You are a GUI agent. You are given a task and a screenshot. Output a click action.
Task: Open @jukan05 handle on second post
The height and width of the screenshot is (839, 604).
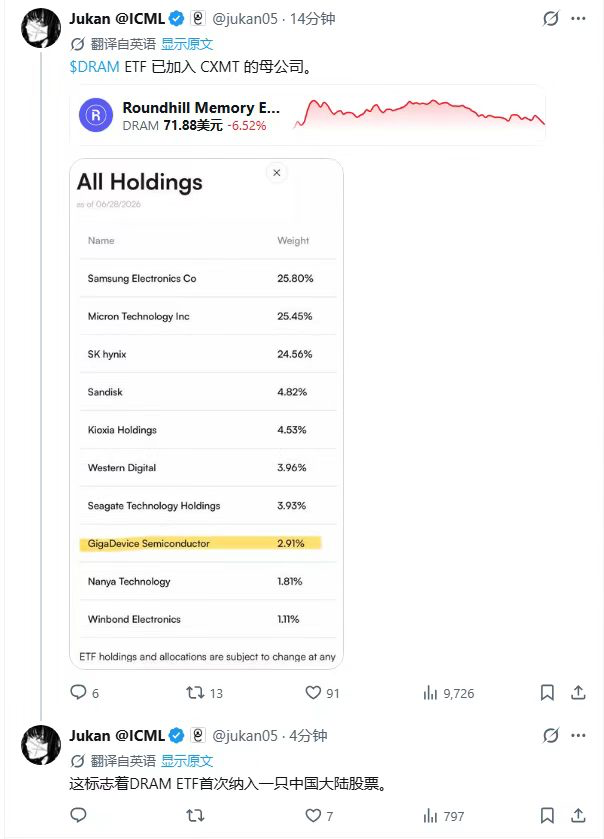coord(245,736)
